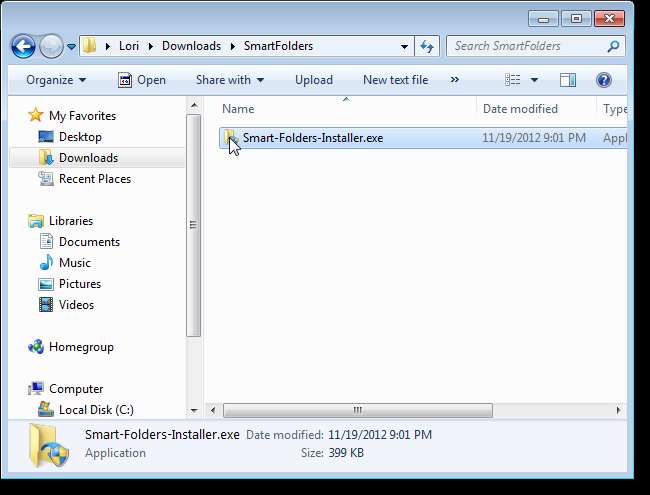The height and width of the screenshot is (495, 650).
Task: Select SmartFolders in the address path
Action: click(x=278, y=46)
